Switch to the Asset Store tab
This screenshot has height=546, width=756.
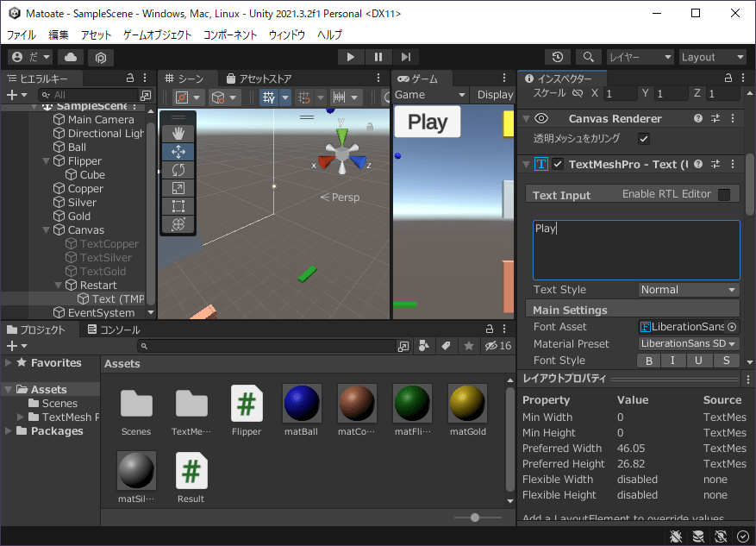click(x=259, y=78)
